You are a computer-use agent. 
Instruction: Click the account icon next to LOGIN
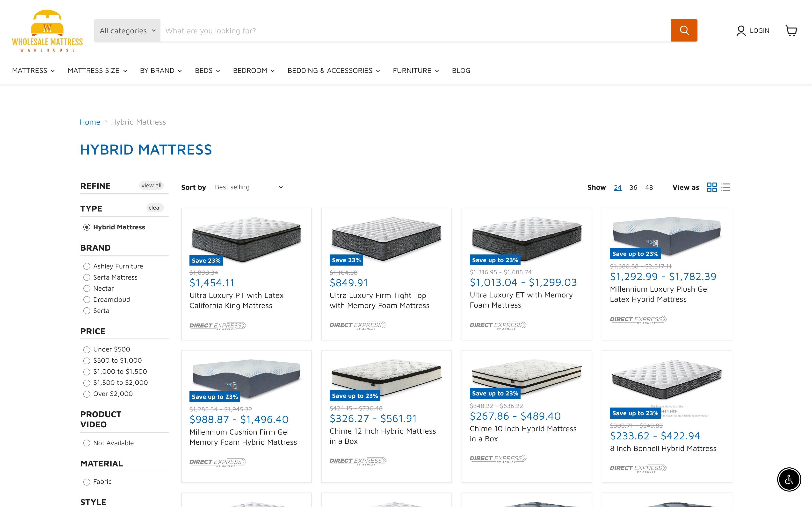click(x=740, y=30)
